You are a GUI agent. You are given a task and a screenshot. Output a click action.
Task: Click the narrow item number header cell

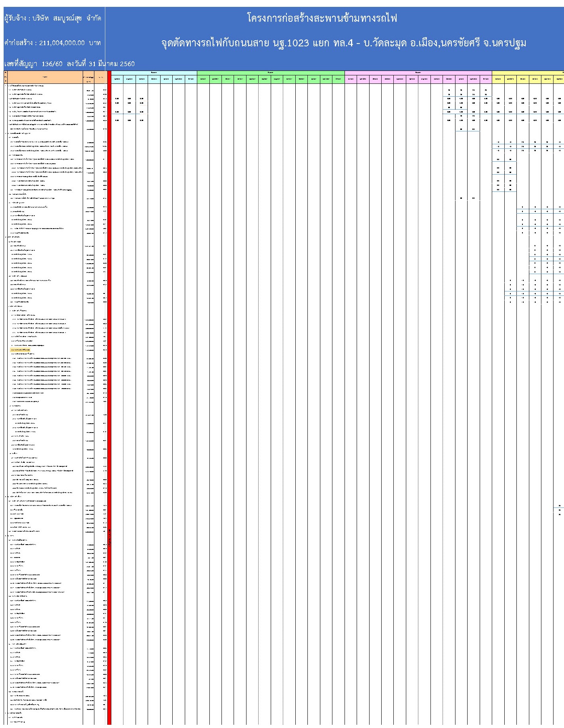5,77
